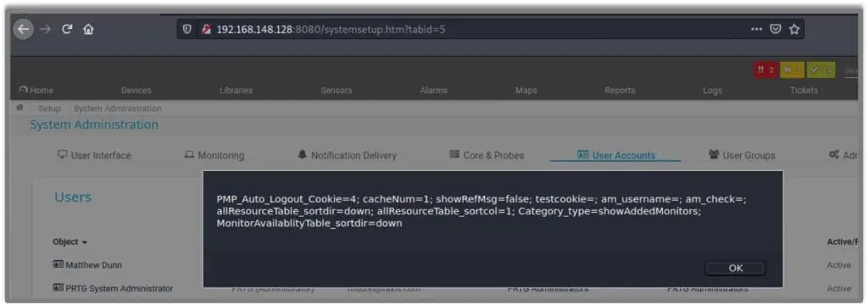Open the page actions three-dots menu

point(757,30)
